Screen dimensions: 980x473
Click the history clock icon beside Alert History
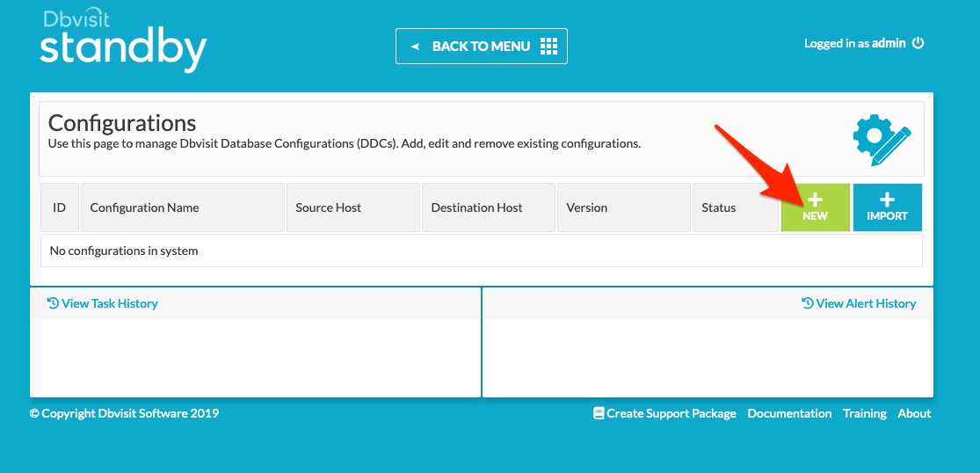point(808,303)
